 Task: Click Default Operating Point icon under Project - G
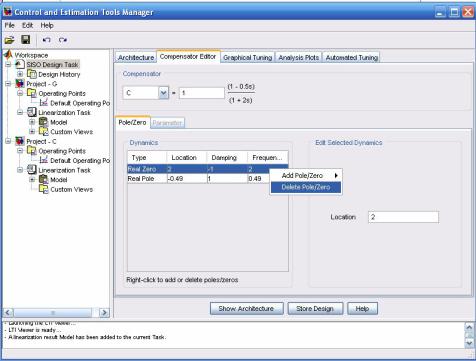[44, 103]
